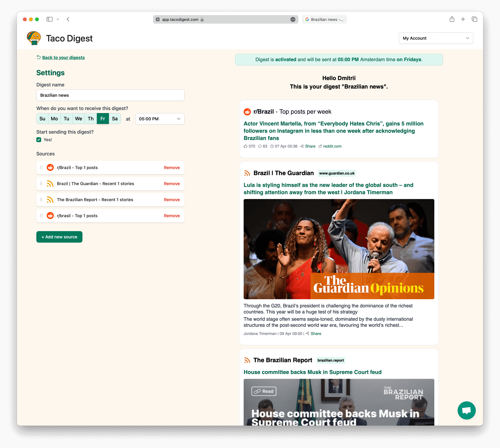Deselect Friday (Fr) day toggle
Image resolution: width=500 pixels, height=448 pixels.
point(103,119)
